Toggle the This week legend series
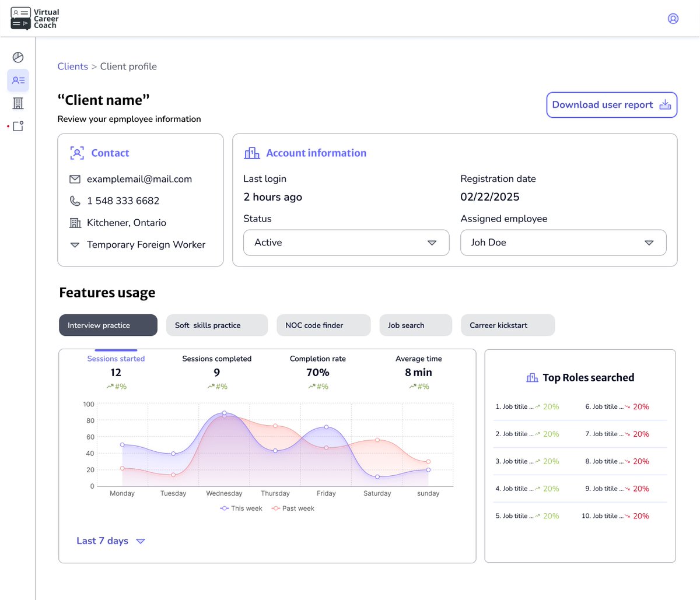 (x=241, y=508)
